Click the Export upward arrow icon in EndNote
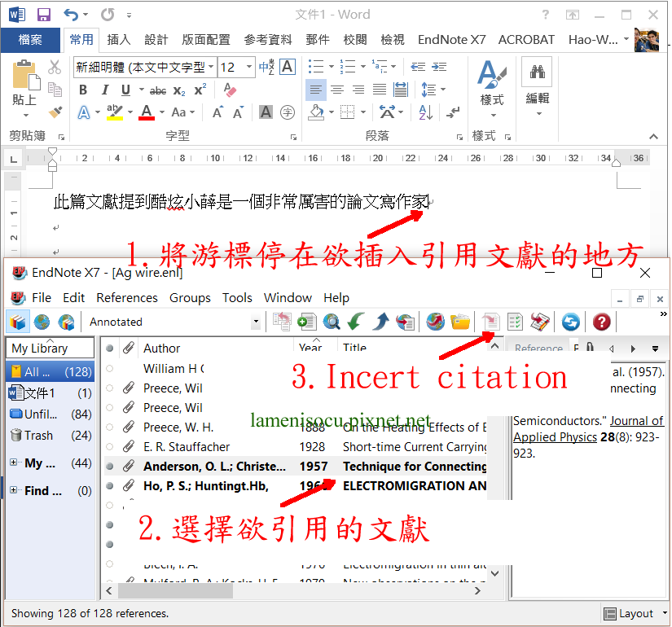This screenshot has height=627, width=672. 380,322
